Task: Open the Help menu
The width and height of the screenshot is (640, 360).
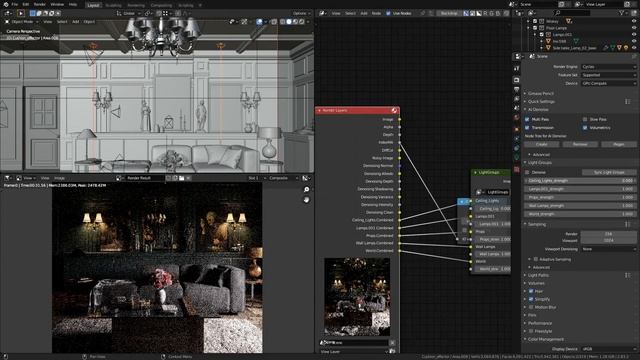Action: click(73, 4)
